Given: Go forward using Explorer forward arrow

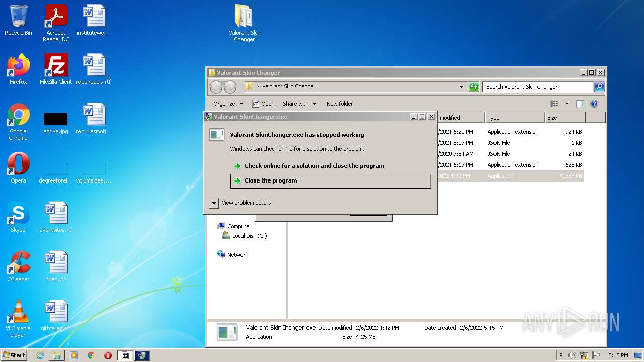Looking at the screenshot, I should (x=230, y=87).
